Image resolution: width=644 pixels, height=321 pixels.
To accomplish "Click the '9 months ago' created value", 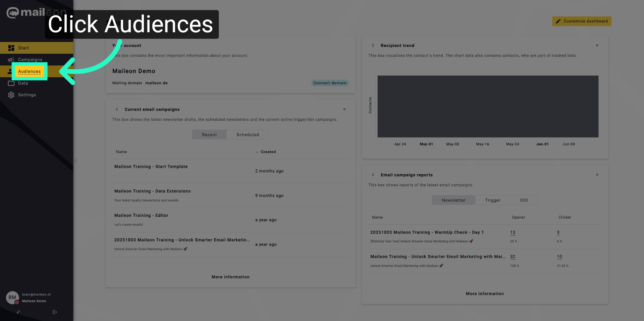I will pos(269,196).
